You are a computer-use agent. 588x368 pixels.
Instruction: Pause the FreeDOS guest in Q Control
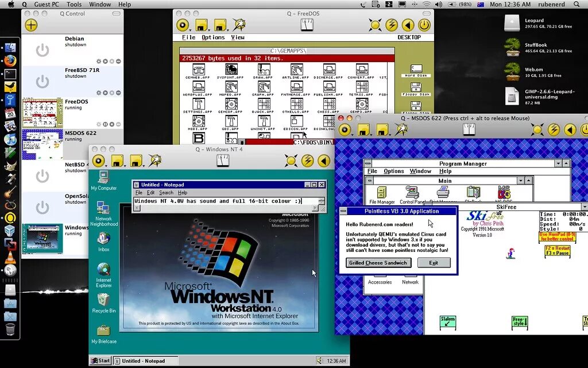click(x=106, y=124)
